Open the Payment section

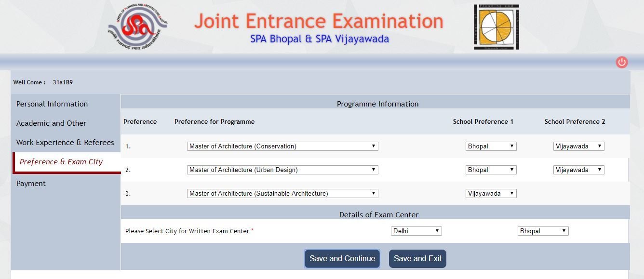click(31, 184)
